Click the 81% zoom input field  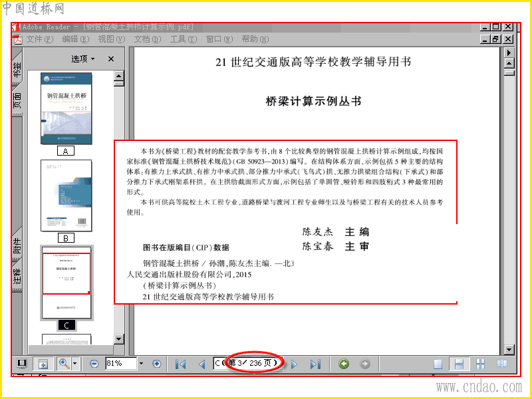click(x=121, y=364)
